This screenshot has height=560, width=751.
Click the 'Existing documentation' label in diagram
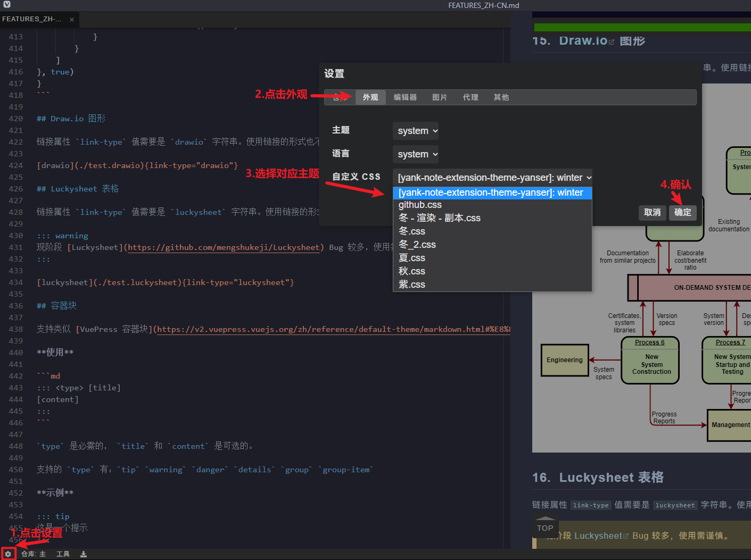point(729,225)
